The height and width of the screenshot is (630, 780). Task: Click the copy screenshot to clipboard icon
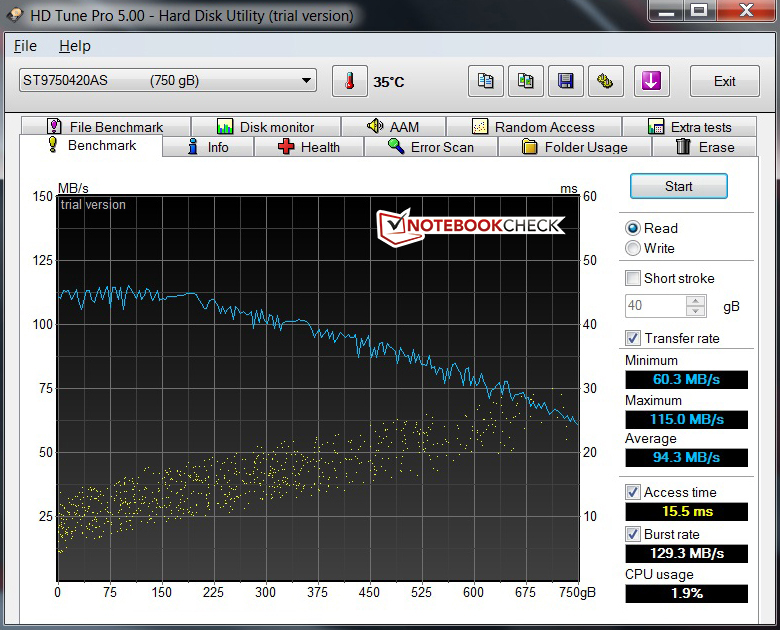coord(526,81)
